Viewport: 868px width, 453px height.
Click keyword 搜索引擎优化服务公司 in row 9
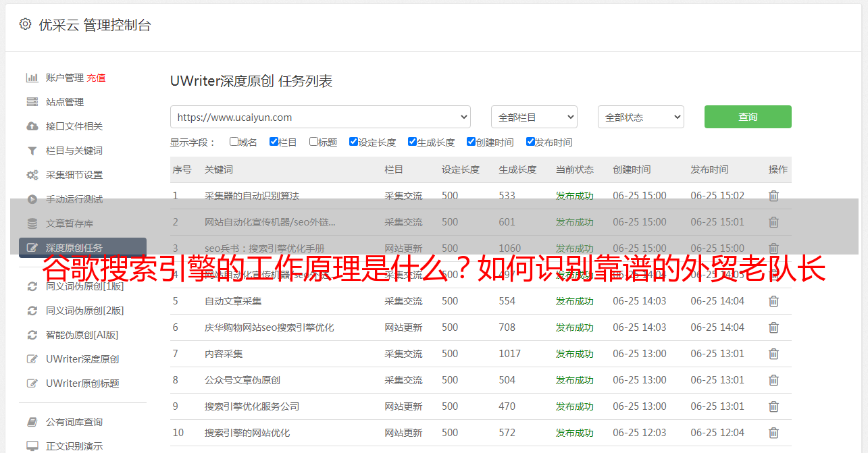pos(251,406)
